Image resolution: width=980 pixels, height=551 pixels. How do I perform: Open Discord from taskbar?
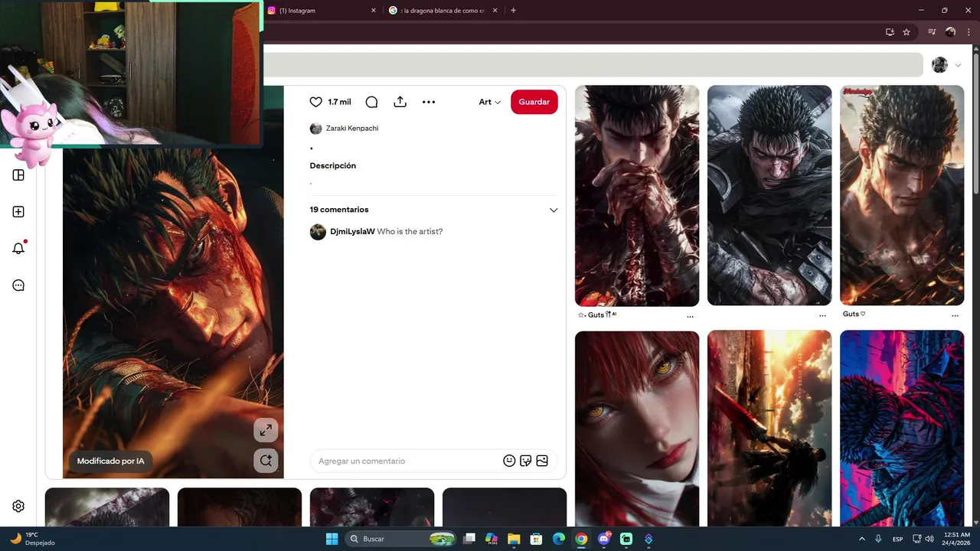click(x=604, y=539)
